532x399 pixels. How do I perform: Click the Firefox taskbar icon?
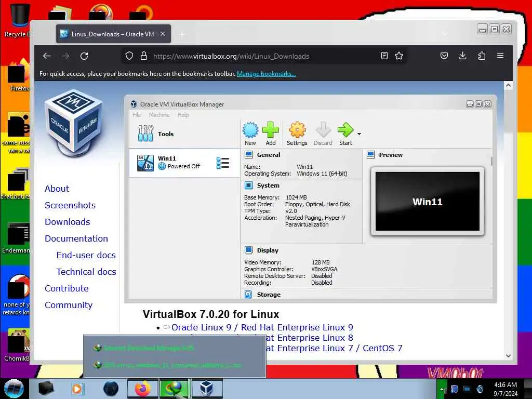[x=142, y=389]
